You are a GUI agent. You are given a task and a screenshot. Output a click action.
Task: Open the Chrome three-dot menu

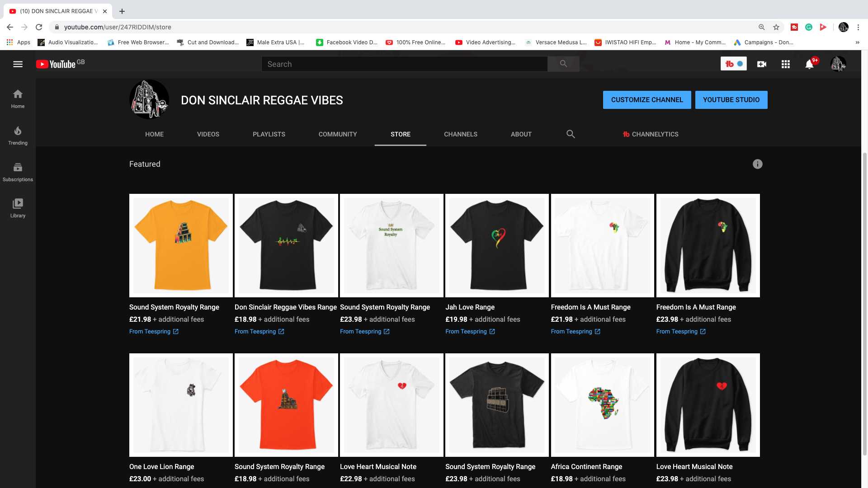pos(858,27)
